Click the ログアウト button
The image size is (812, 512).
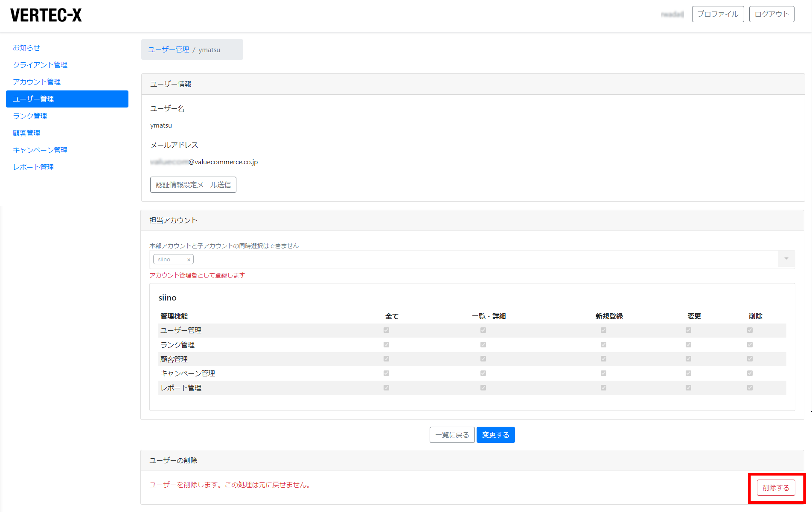[772, 14]
